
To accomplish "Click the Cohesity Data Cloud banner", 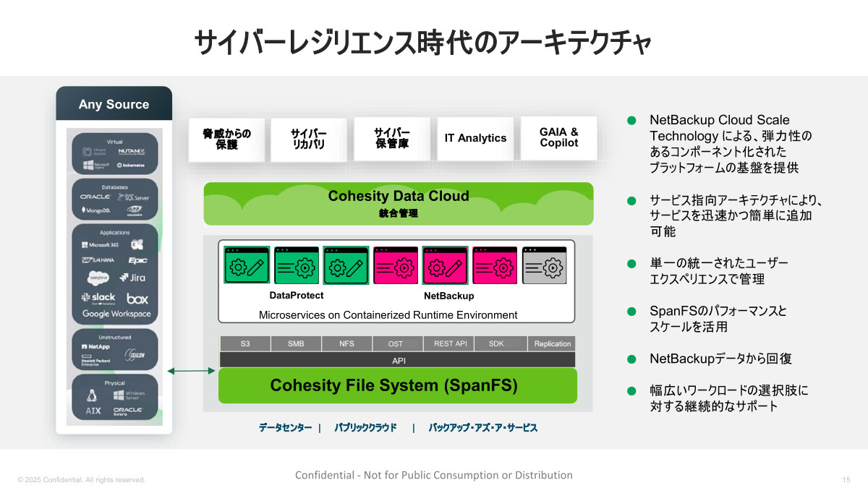I will [x=399, y=203].
